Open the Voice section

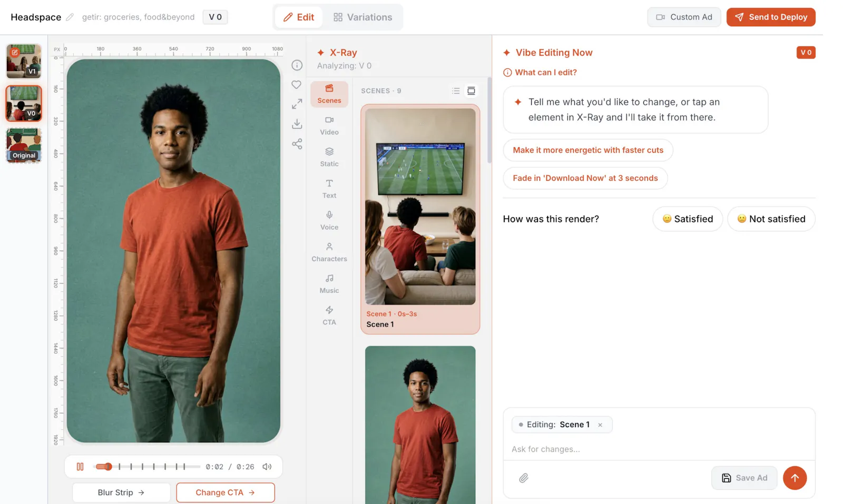coord(329,221)
